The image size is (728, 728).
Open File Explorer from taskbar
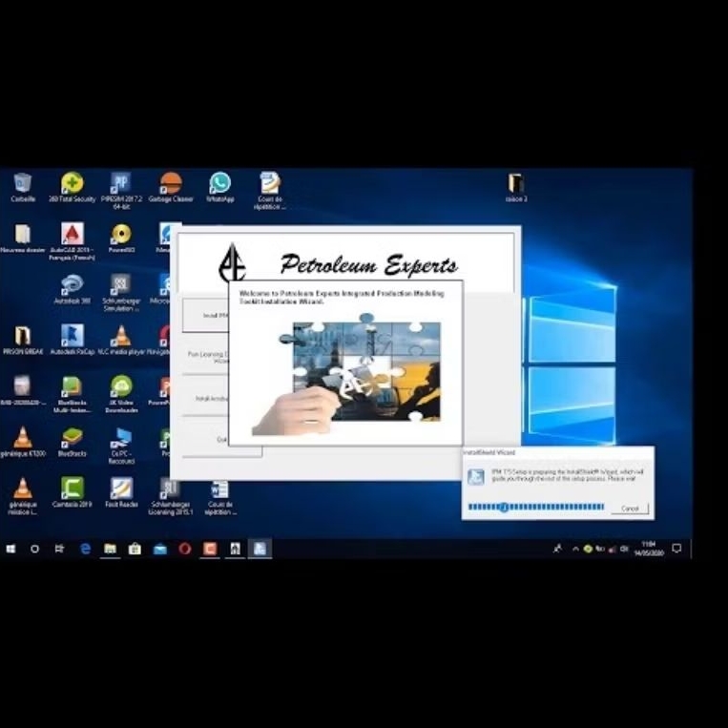click(110, 549)
